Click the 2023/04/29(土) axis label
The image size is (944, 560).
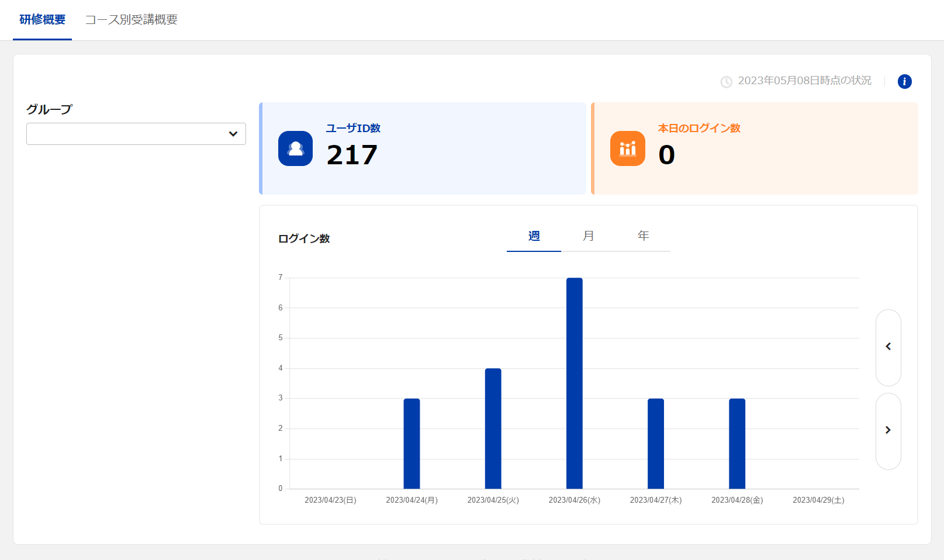click(818, 500)
